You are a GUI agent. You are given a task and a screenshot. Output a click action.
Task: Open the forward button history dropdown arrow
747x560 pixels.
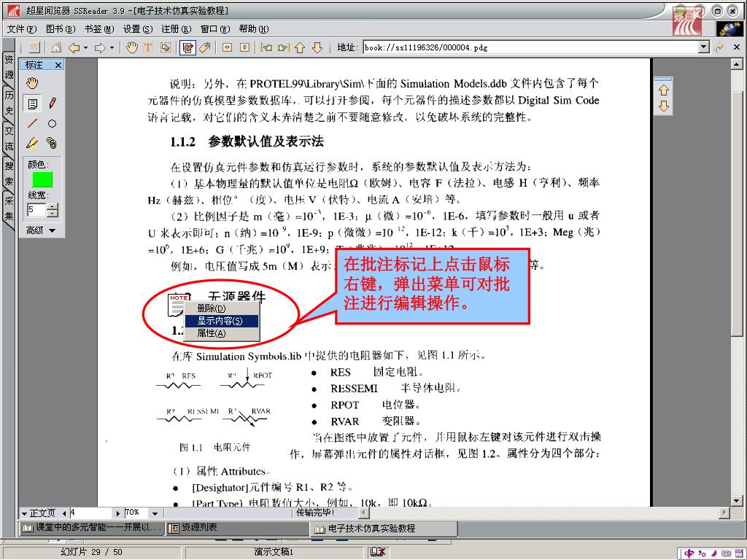[112, 47]
